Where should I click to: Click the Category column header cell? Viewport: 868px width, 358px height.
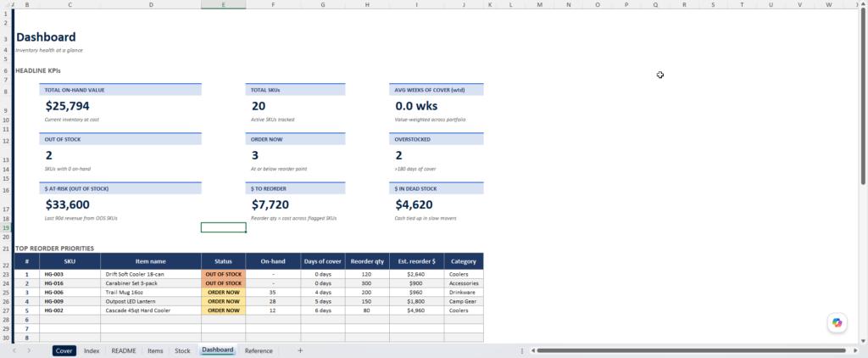coord(464,261)
